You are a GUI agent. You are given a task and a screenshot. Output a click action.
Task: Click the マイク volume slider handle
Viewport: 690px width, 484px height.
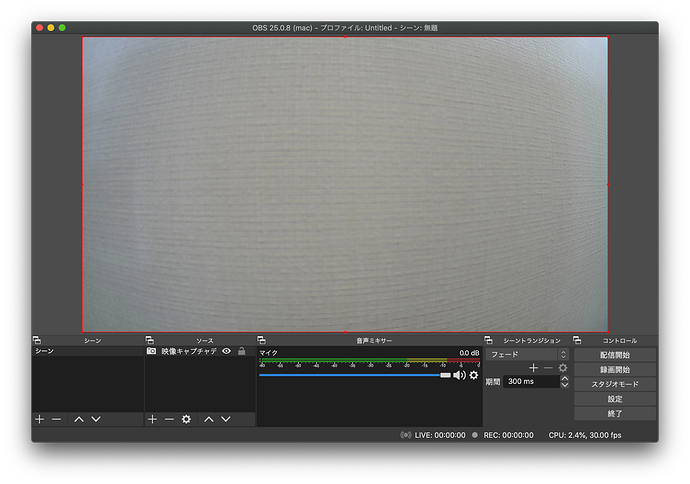click(445, 375)
